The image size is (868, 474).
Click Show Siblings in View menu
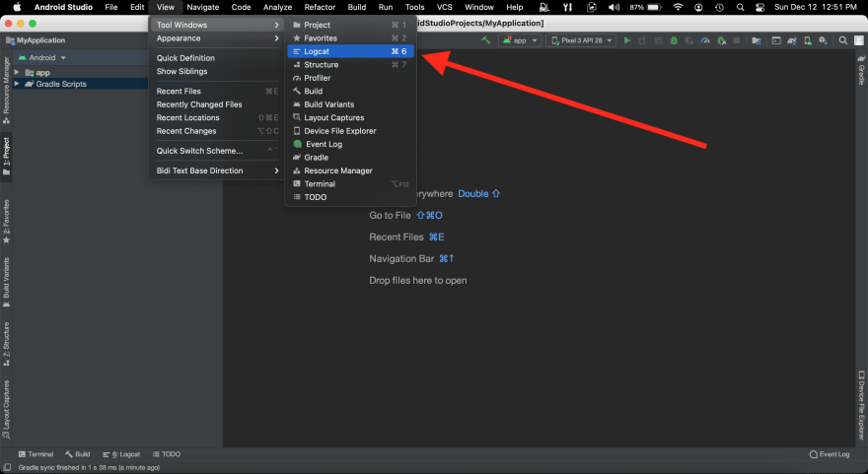coord(217,71)
